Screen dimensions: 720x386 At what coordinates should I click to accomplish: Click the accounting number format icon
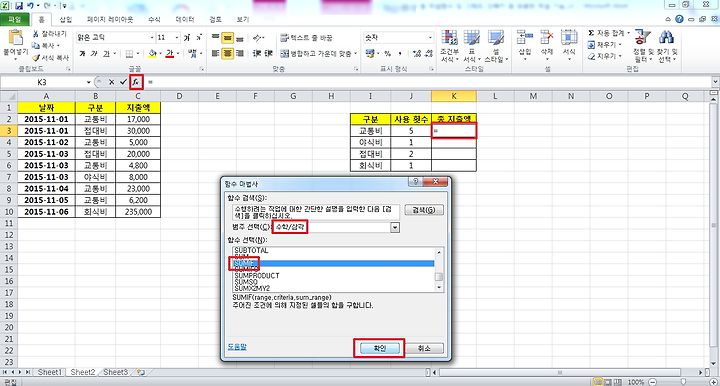(370, 54)
